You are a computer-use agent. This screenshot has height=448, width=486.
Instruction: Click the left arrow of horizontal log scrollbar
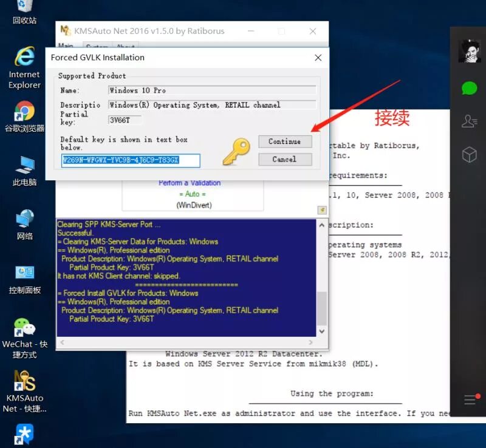[x=63, y=342]
